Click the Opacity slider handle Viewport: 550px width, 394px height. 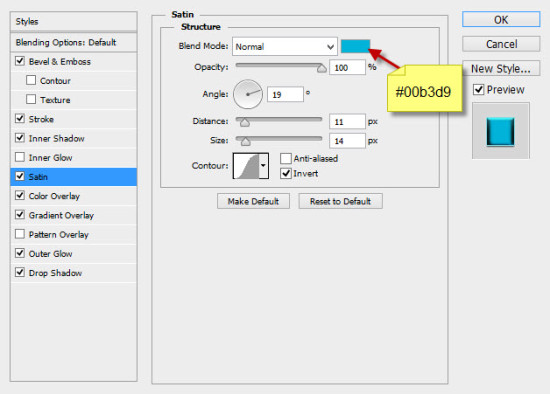pyautogui.click(x=321, y=68)
